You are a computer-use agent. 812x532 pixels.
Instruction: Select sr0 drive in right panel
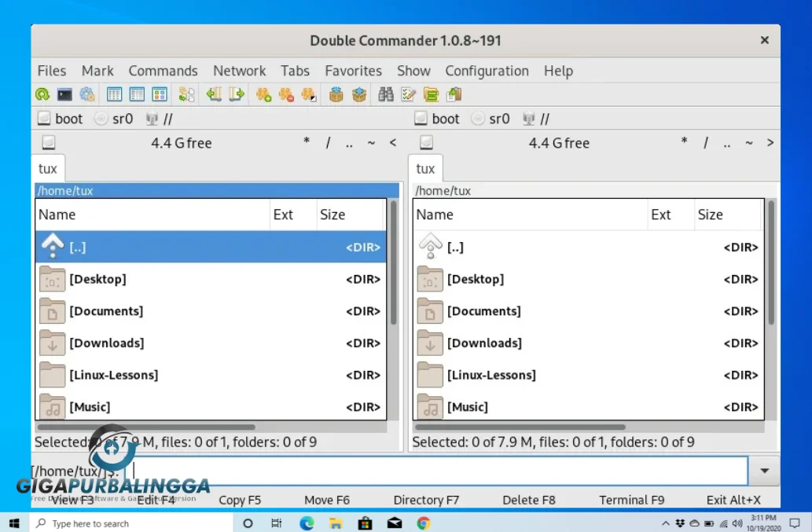click(x=491, y=119)
